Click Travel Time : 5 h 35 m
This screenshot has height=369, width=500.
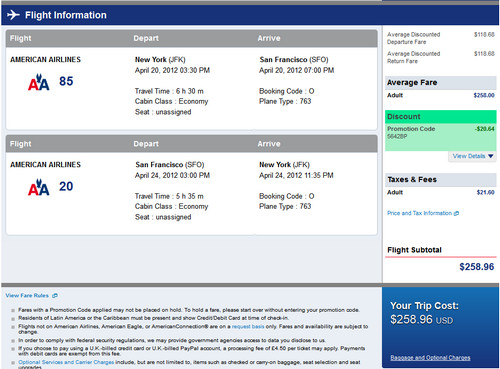coord(169,196)
